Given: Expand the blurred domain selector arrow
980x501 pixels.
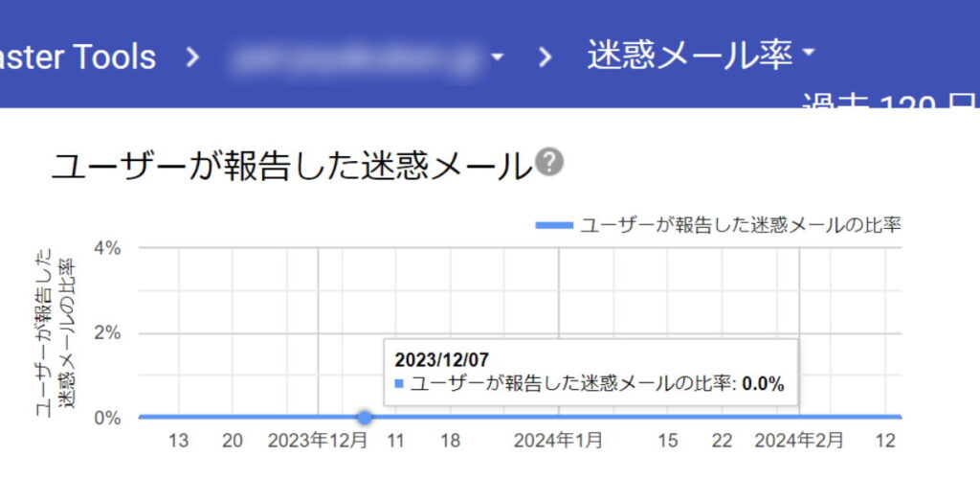Looking at the screenshot, I should (497, 57).
